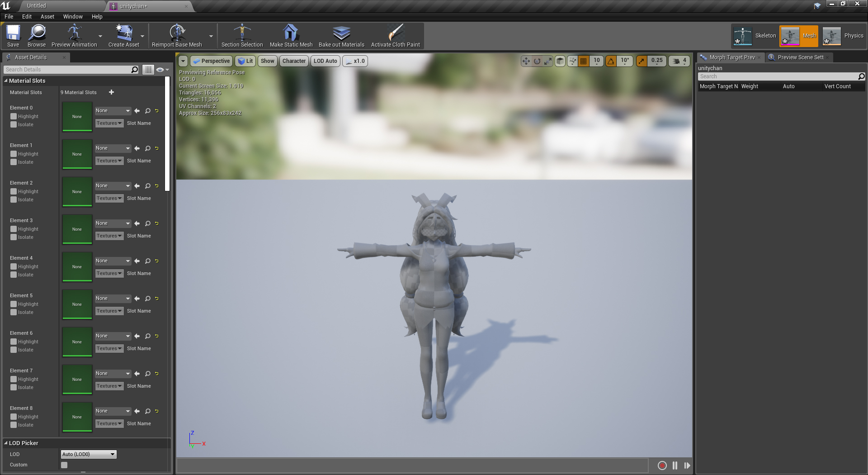
Task: Save the asset with the Save icon
Action: (x=13, y=36)
